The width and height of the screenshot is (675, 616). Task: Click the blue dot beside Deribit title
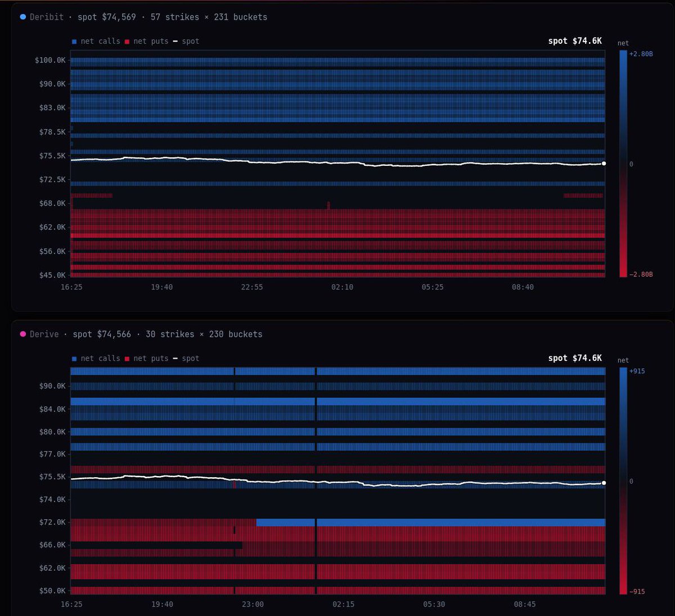(x=23, y=17)
